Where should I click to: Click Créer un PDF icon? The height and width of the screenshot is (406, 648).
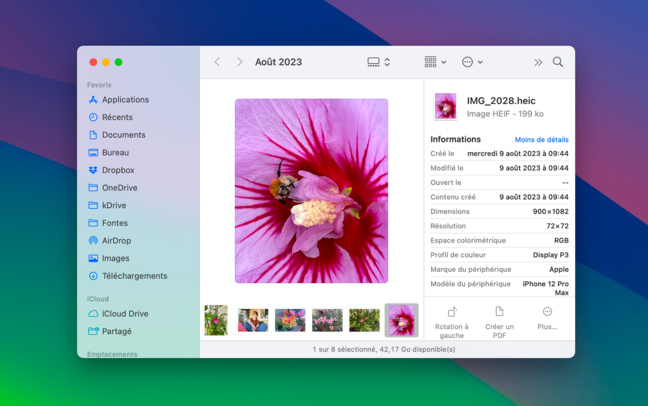click(499, 313)
